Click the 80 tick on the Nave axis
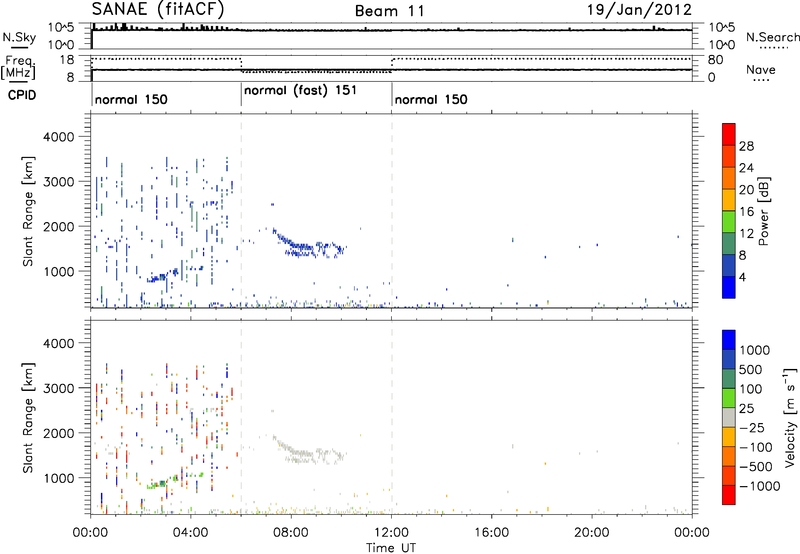This screenshot has width=800, height=554. [x=715, y=60]
